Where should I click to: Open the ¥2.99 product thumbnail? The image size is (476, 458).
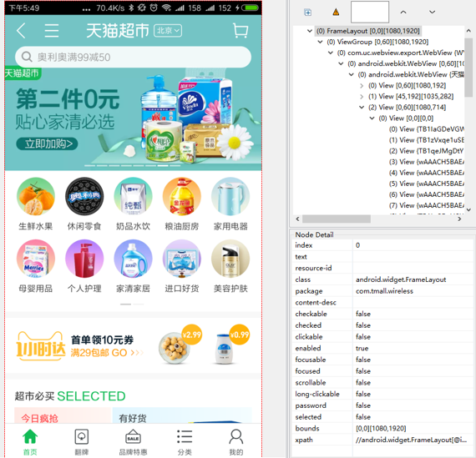point(180,345)
